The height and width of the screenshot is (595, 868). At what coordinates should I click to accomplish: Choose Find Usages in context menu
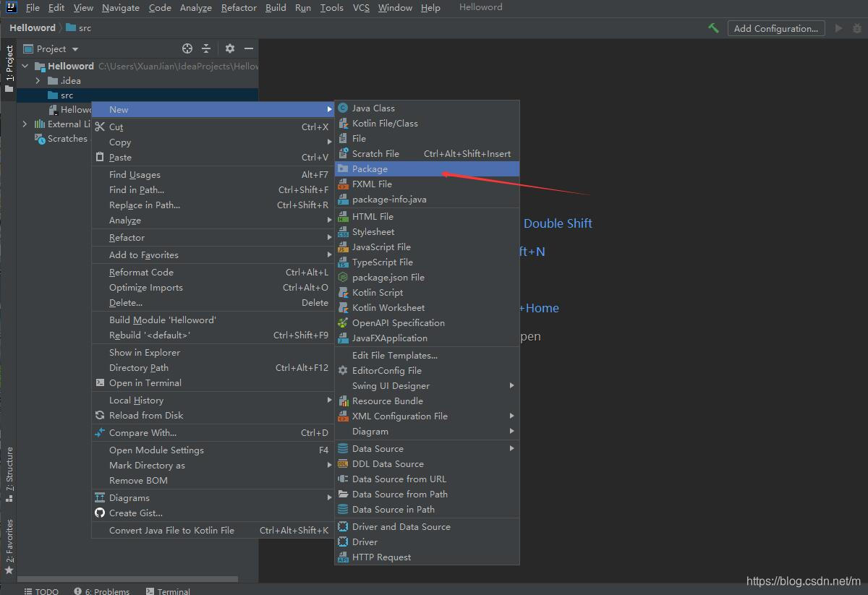[213, 175]
